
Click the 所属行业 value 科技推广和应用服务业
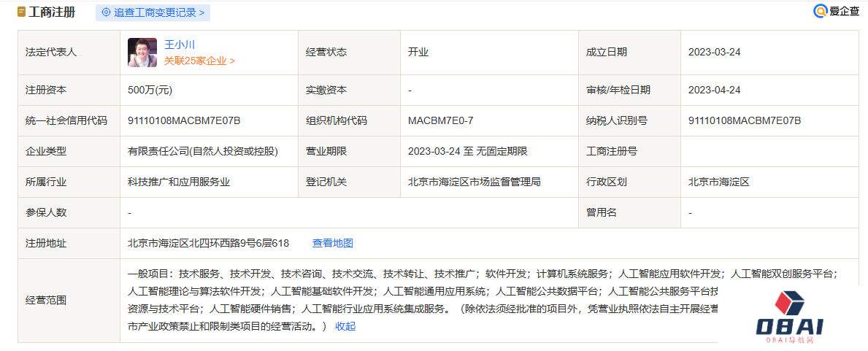(179, 182)
